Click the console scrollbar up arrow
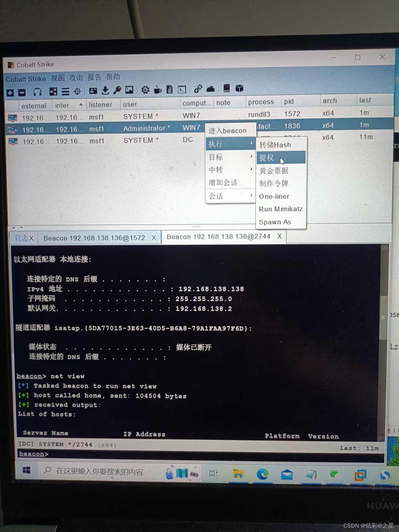 click(385, 249)
